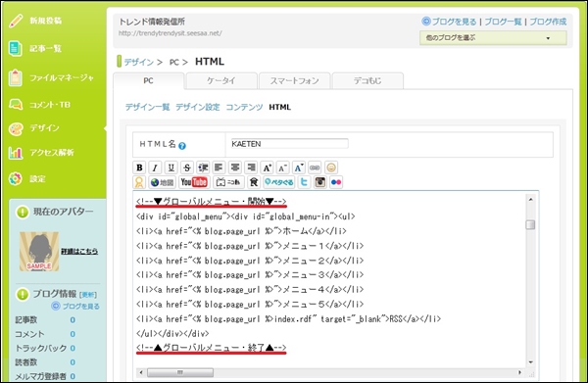Viewport: 588px width, 383px height.
Task: Align text center
Action: [x=235, y=168]
